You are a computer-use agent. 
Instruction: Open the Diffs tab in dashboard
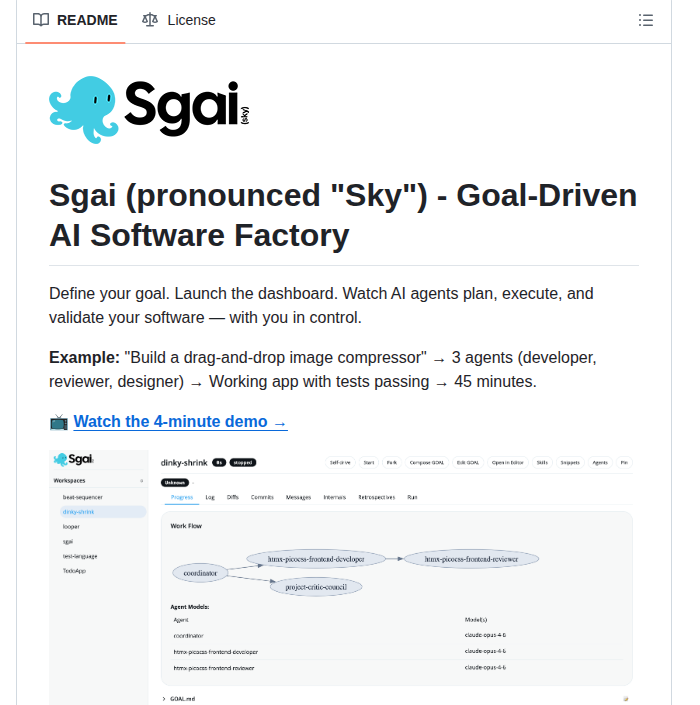[x=232, y=497]
